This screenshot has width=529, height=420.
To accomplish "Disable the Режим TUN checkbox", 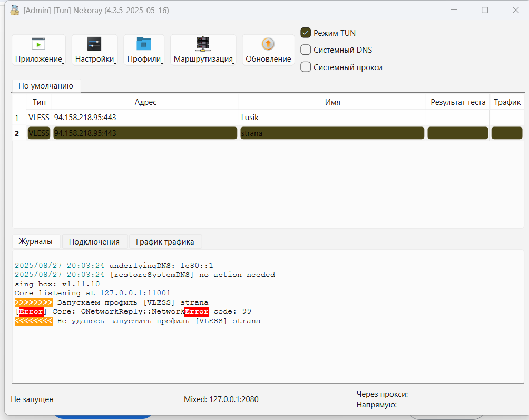I will (x=306, y=33).
